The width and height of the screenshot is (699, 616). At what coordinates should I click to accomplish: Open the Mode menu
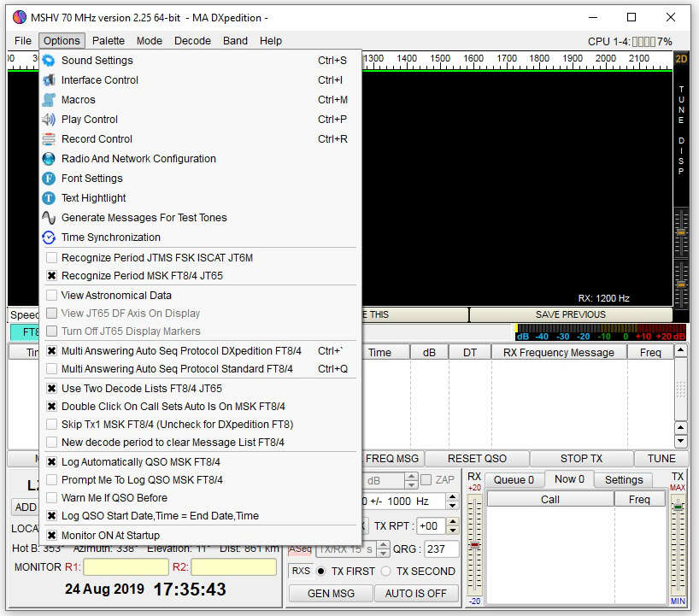click(150, 41)
